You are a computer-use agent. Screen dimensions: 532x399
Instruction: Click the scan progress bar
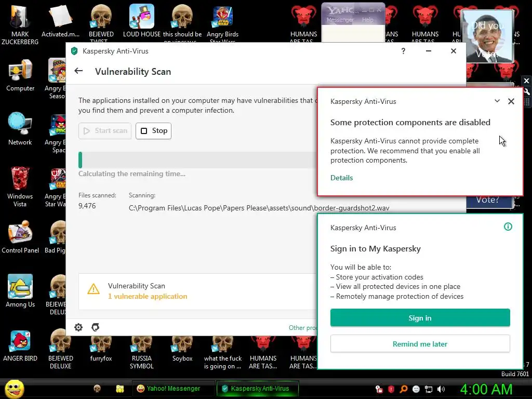tap(198, 160)
